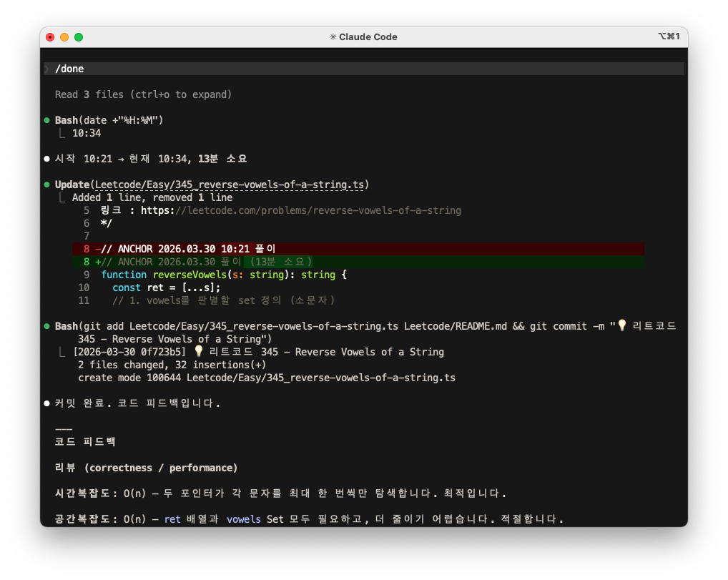This screenshot has width=728, height=580.
Task: Click green status dot beside Update command
Action: pos(47,185)
